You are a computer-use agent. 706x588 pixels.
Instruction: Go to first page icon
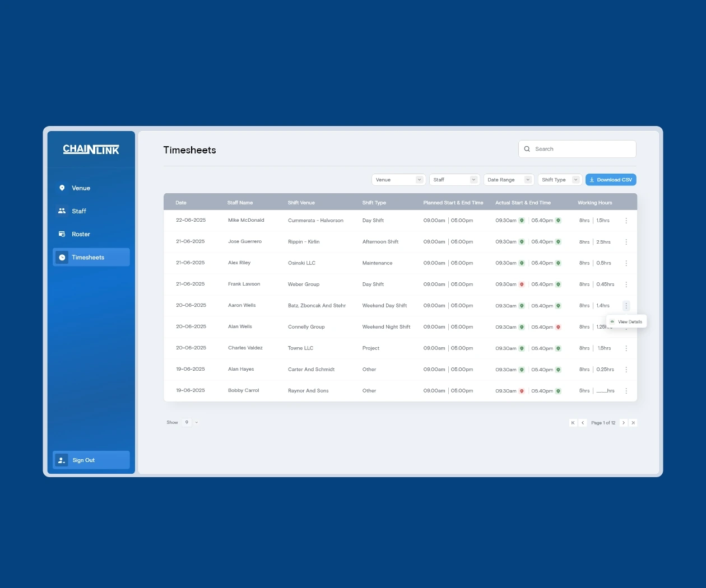573,423
